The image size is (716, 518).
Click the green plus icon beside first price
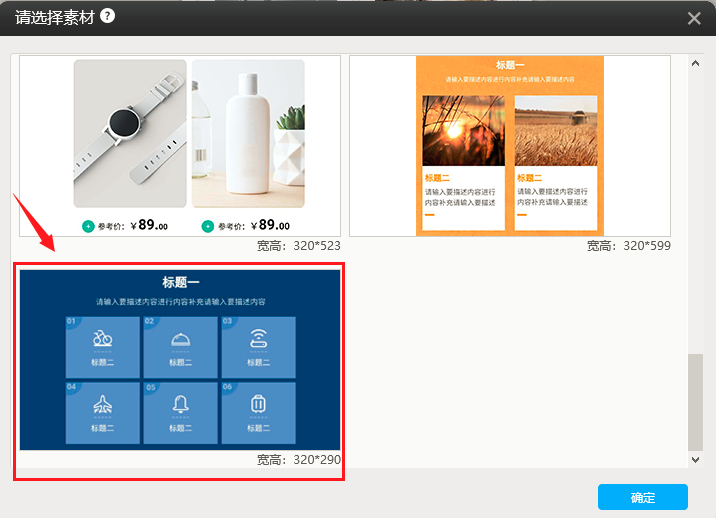coord(88,226)
